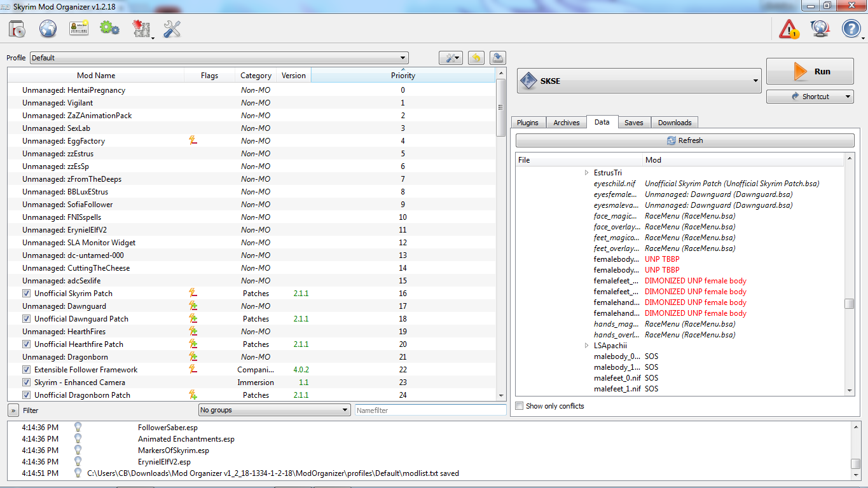Click the Run button

point(810,71)
